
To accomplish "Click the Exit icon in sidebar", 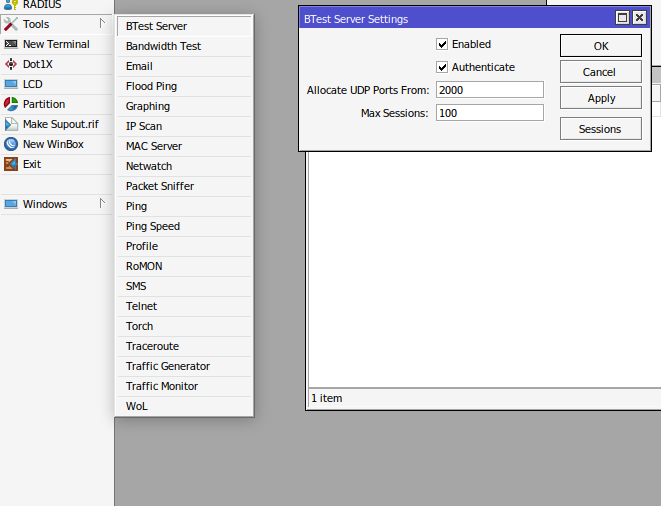I will pos(11,164).
